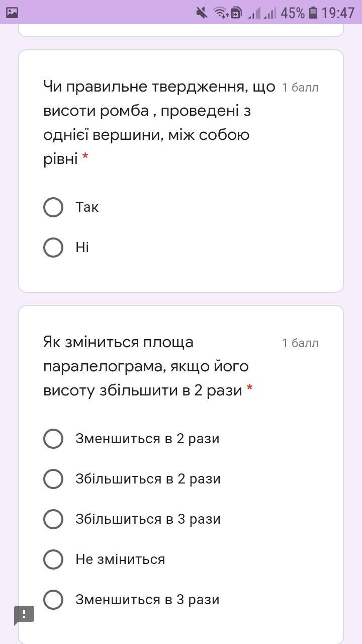Open the feedback report icon

[24, 614]
